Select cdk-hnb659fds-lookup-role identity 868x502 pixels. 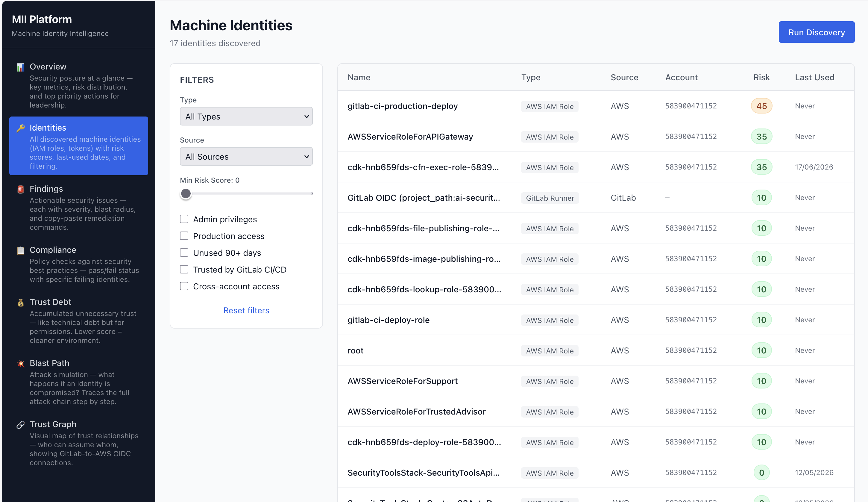[596, 289]
